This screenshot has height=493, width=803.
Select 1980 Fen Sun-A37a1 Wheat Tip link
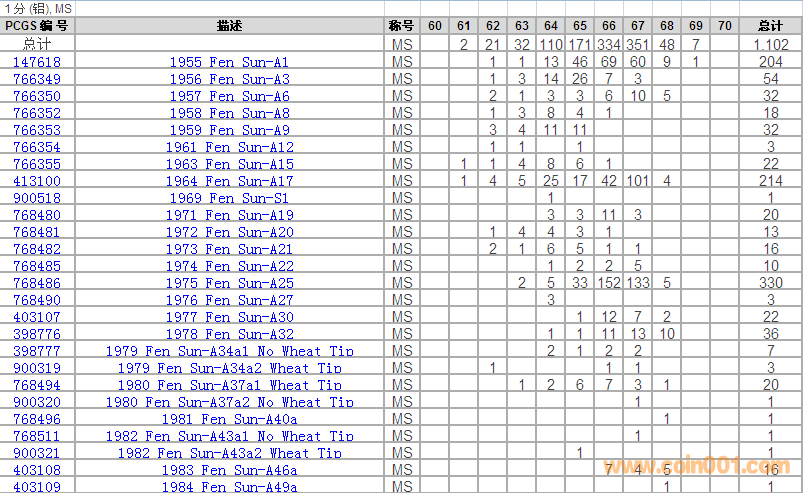coord(229,385)
